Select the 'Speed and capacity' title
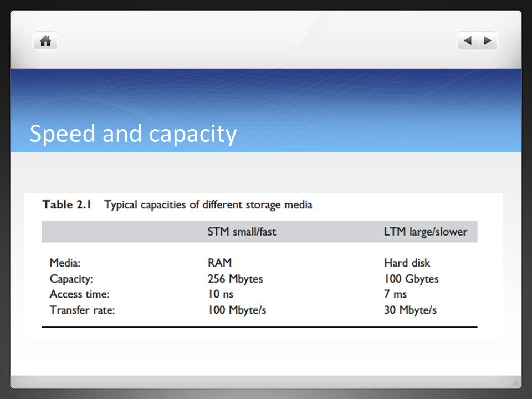Image resolution: width=532 pixels, height=399 pixels. click(133, 134)
